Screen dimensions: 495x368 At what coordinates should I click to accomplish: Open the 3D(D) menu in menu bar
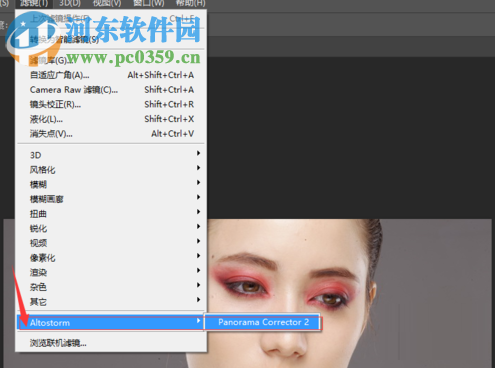(70, 3)
